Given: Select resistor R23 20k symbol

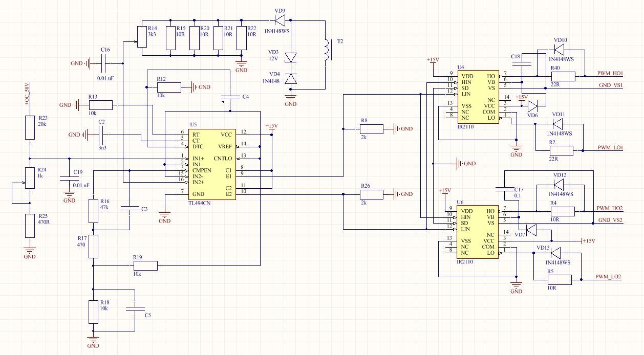Looking at the screenshot, I should [30, 127].
